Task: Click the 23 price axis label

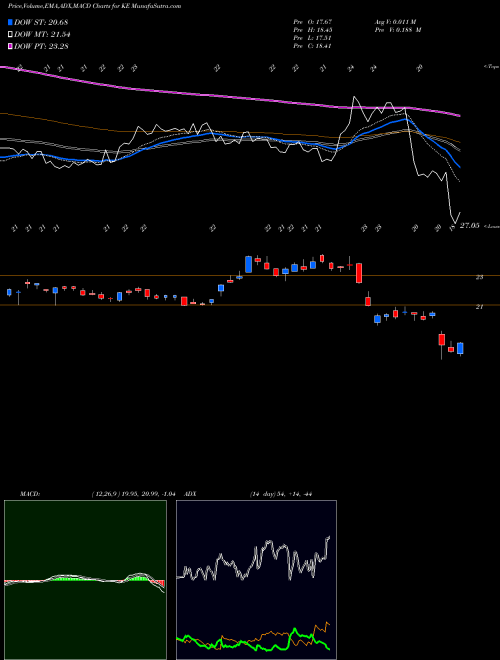Action: pos(479,277)
